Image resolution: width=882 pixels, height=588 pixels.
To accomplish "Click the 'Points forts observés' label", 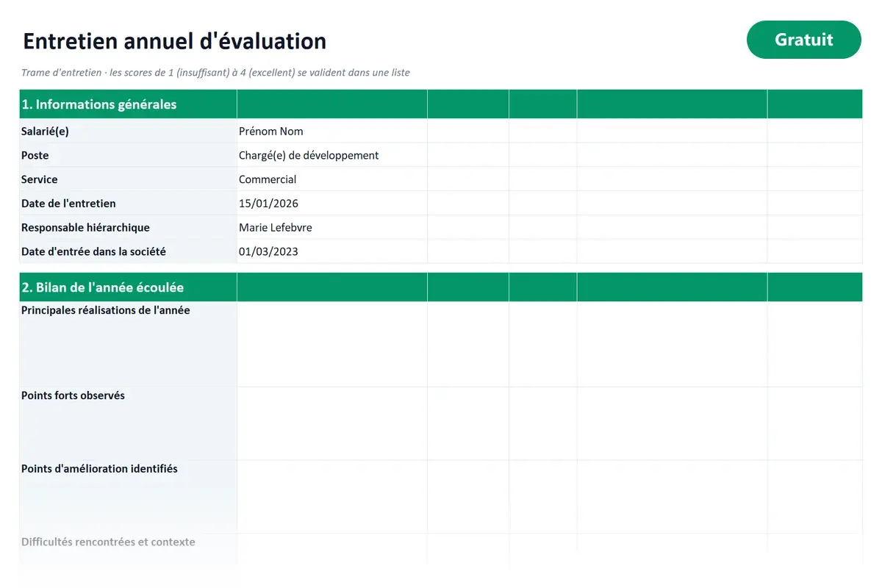I will pos(73,395).
